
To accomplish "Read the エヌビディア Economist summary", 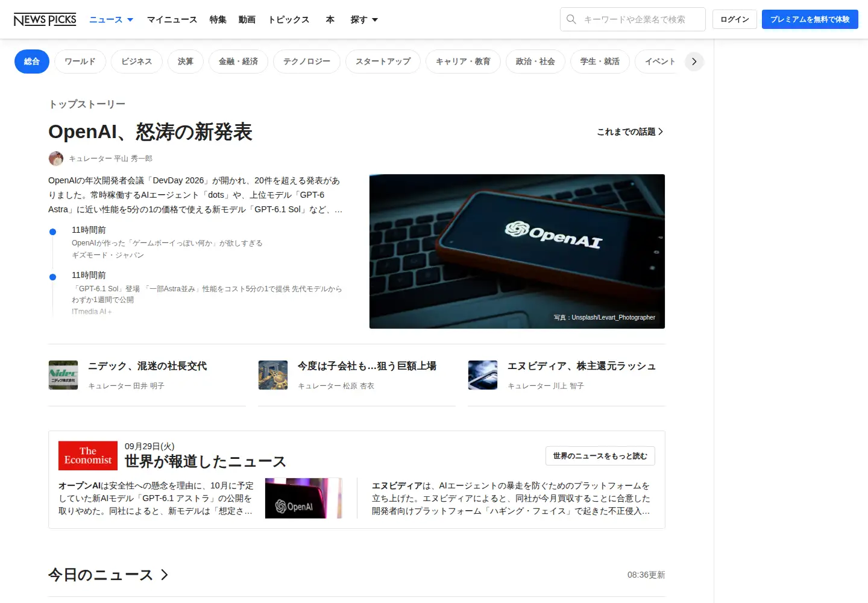I will [511, 498].
